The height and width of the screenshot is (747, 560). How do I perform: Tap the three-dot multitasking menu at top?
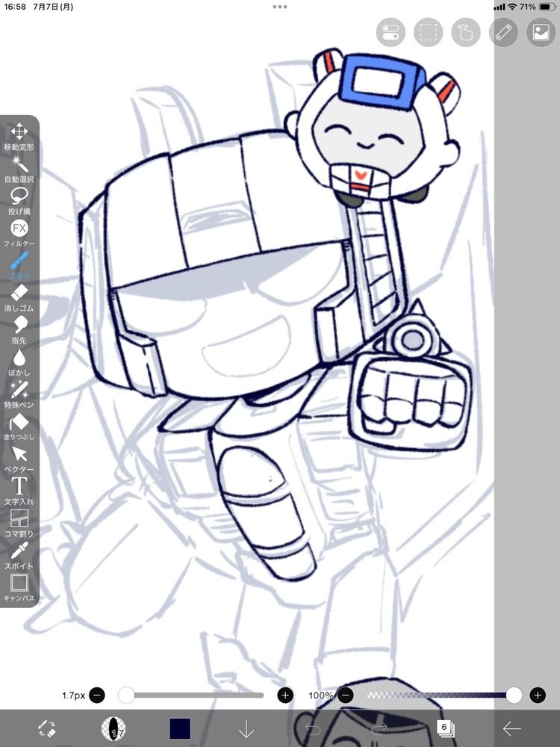(280, 7)
